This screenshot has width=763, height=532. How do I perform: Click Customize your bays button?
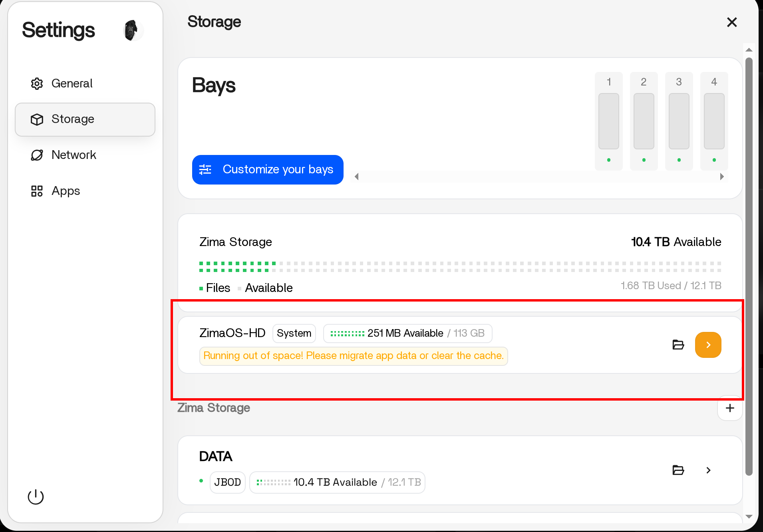tap(268, 170)
